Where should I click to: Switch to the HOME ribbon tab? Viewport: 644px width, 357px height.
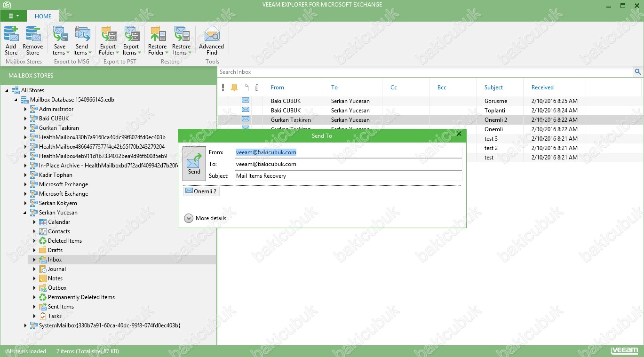(x=43, y=16)
